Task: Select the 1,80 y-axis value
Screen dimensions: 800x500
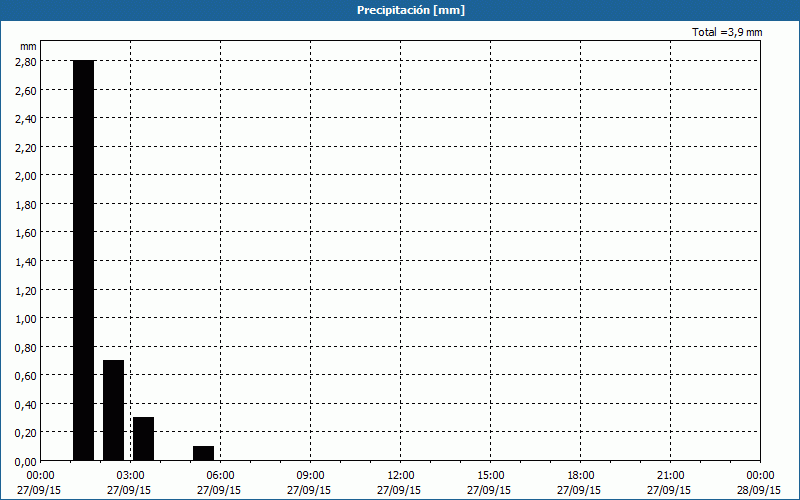Action: [26, 204]
